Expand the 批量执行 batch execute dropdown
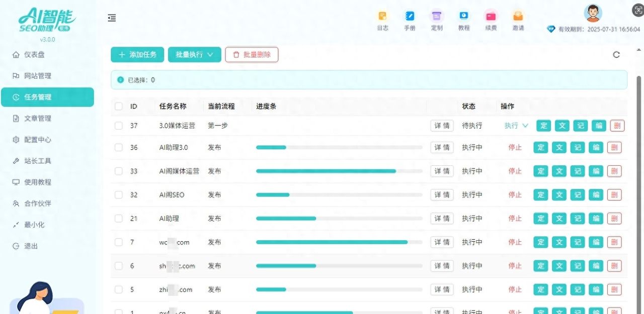The height and width of the screenshot is (314, 644). tap(194, 54)
